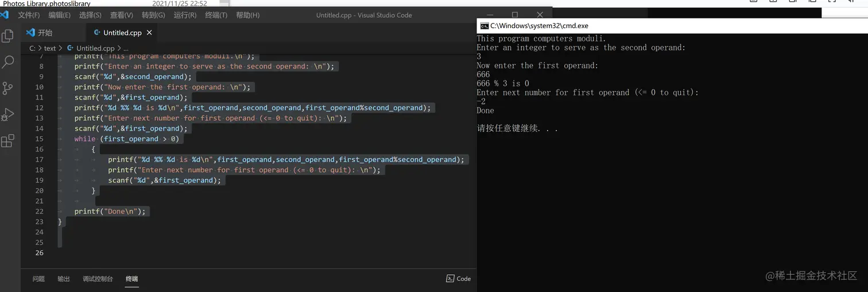Click the scanf second_operand line
This screenshot has height=292, width=868.
click(x=133, y=76)
